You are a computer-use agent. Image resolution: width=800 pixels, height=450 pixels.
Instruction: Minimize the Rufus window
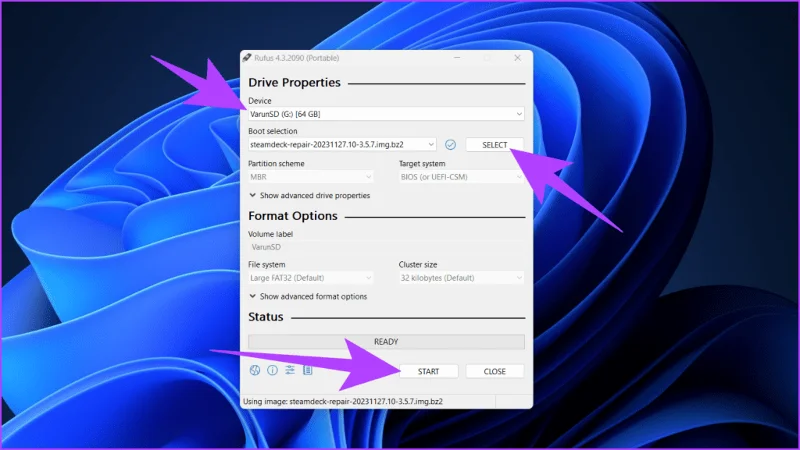point(457,58)
